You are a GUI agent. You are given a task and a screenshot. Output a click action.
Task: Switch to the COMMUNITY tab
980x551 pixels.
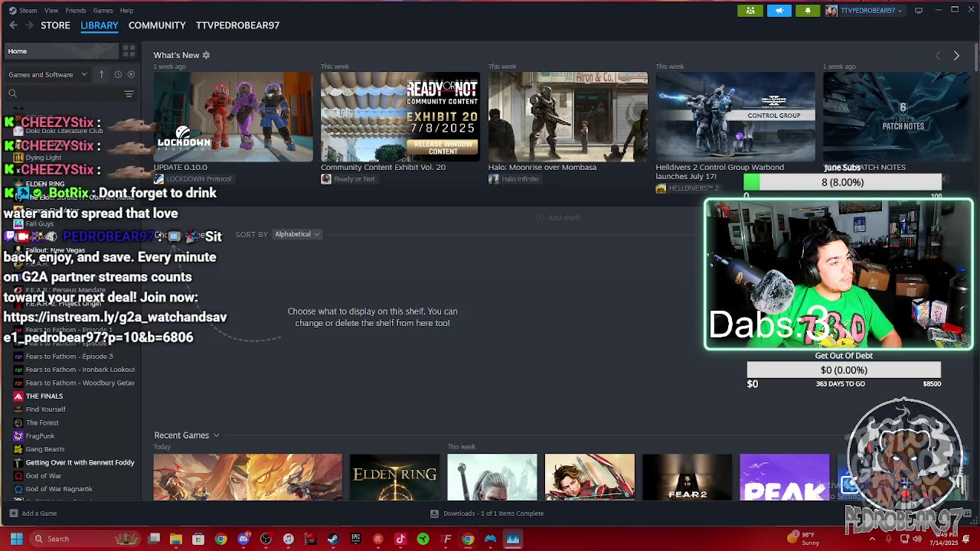(x=157, y=25)
